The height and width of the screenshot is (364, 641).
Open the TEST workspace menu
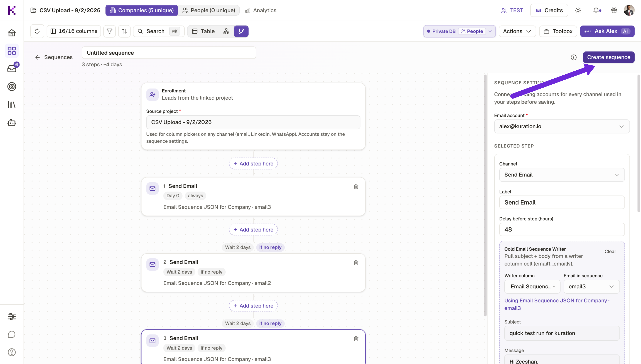[512, 10]
